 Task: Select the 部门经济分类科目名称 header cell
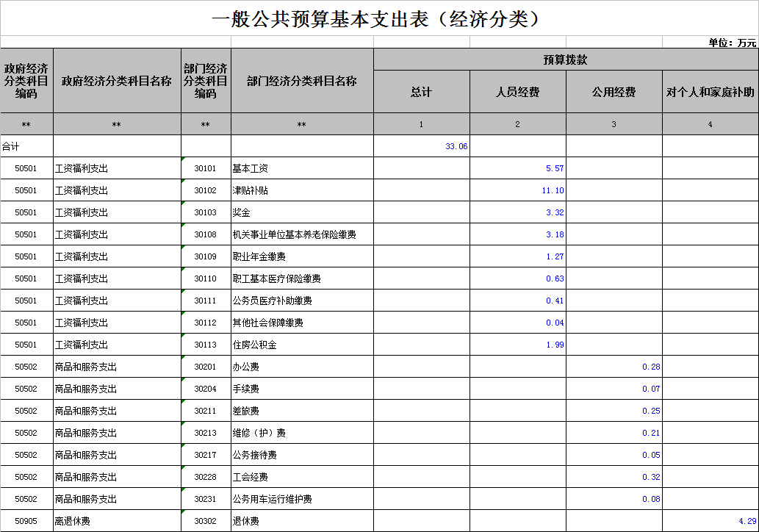pos(302,81)
